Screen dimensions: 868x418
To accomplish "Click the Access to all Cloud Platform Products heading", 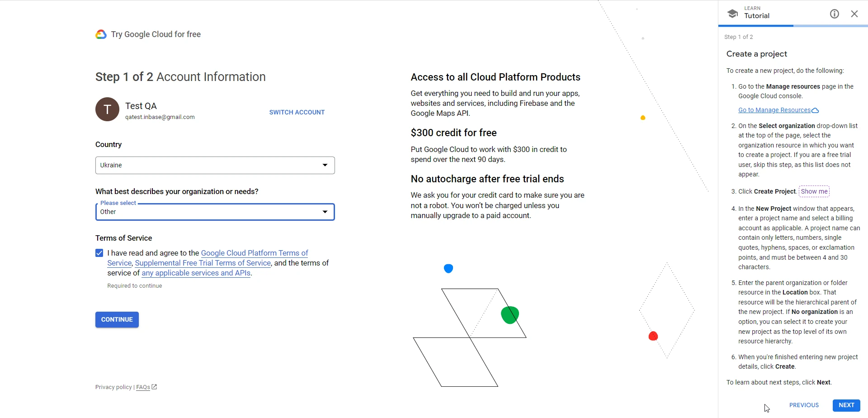I will 495,77.
